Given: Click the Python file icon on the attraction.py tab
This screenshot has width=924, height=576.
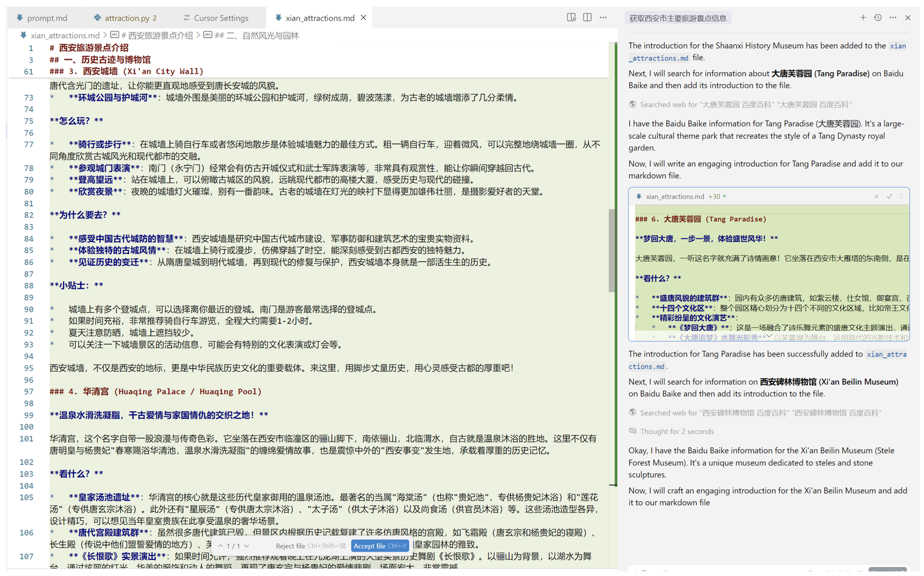Looking at the screenshot, I should [x=97, y=18].
